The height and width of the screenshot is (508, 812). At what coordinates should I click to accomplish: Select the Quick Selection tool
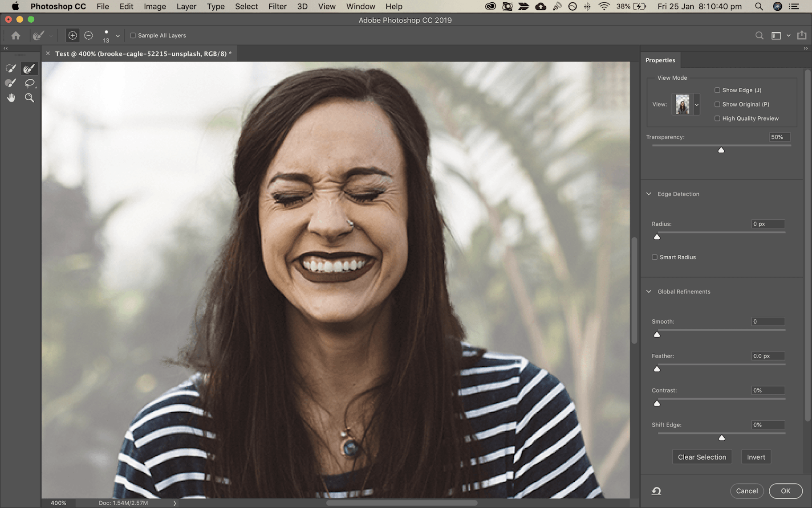click(x=11, y=69)
